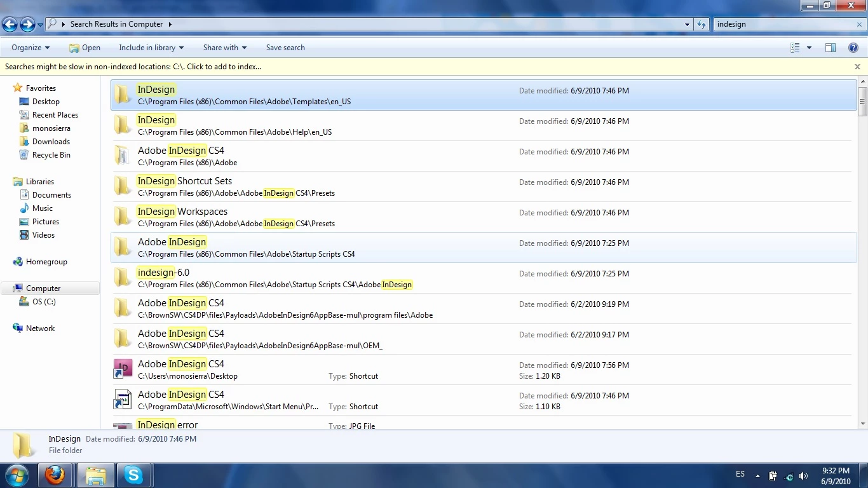Screen dimensions: 868x488
Task: Open Recycle Bin in navigation pane
Action: pyautogui.click(x=51, y=155)
